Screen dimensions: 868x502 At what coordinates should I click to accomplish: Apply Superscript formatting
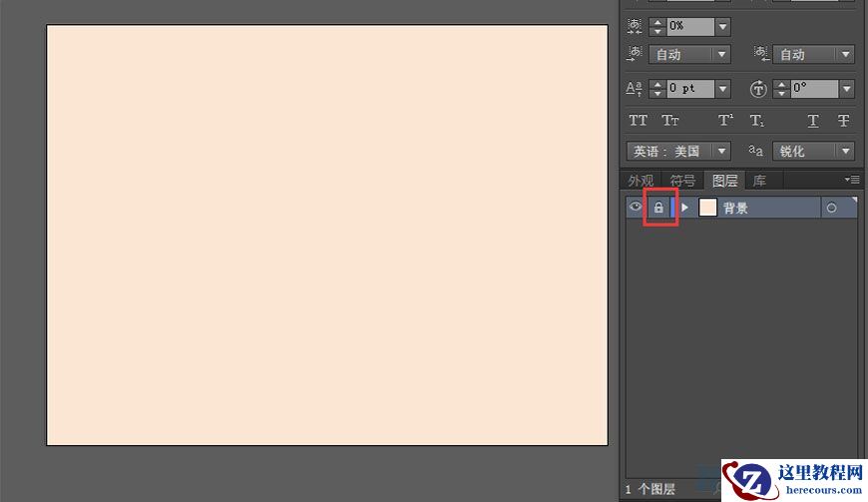click(x=725, y=121)
